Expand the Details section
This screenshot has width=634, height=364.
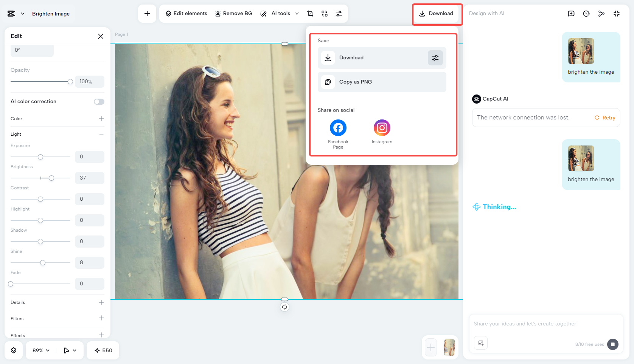coord(101,302)
